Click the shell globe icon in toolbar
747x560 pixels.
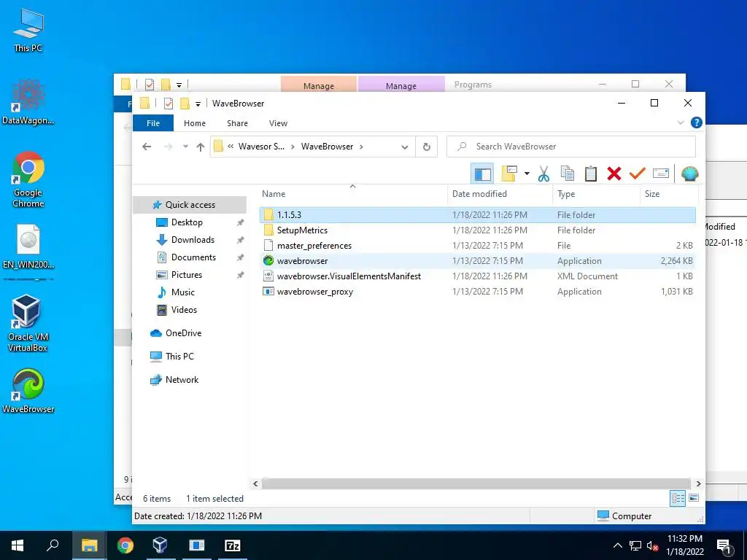(690, 174)
